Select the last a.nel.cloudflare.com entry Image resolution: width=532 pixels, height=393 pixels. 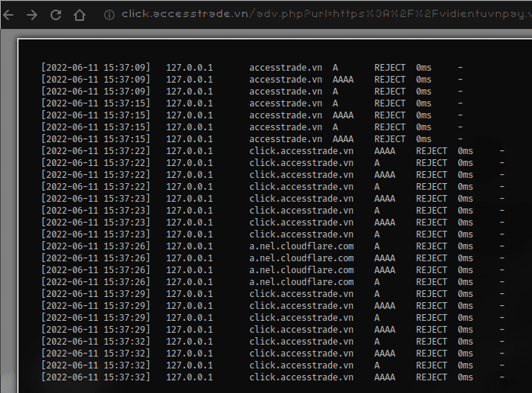click(301, 281)
